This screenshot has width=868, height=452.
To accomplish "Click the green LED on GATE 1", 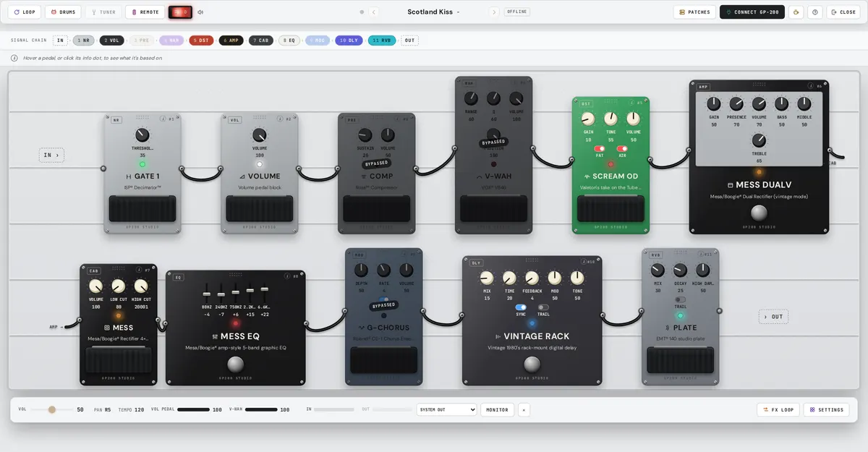I will [x=142, y=164].
